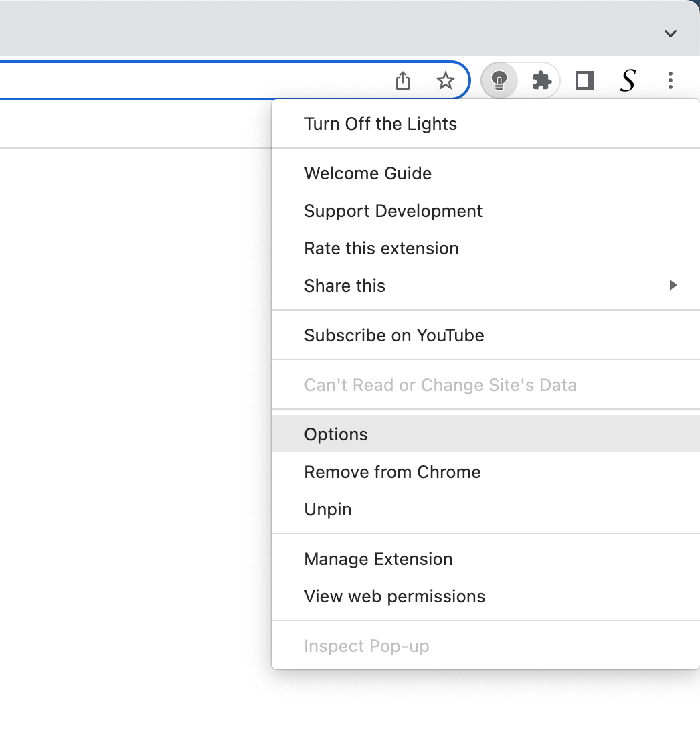Click the chevron in the tab strip
The image size is (700, 747).
tap(670, 33)
